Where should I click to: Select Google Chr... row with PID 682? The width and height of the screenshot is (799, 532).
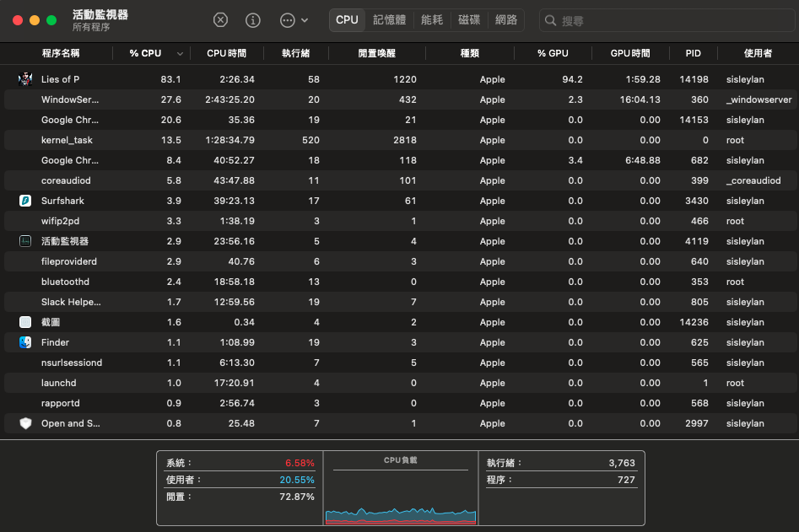pyautogui.click(x=401, y=160)
